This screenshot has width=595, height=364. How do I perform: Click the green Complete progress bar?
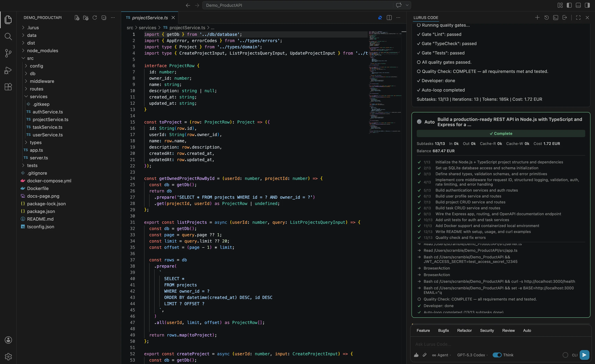tap(501, 133)
